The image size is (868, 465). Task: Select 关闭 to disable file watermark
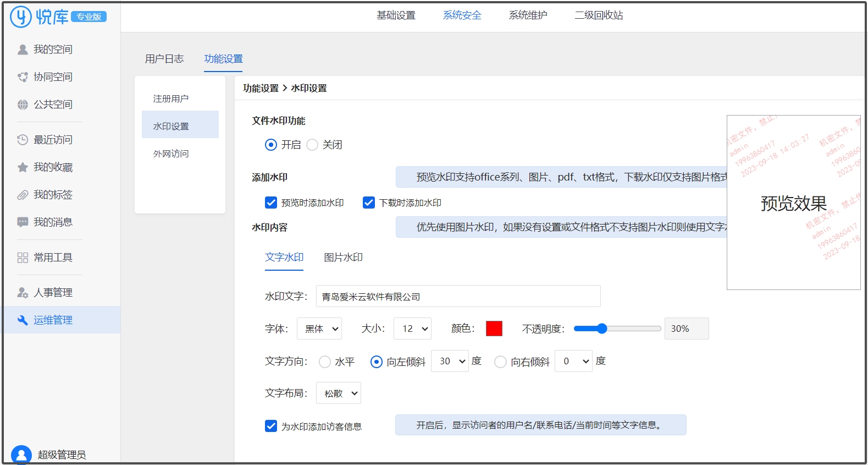coord(312,145)
